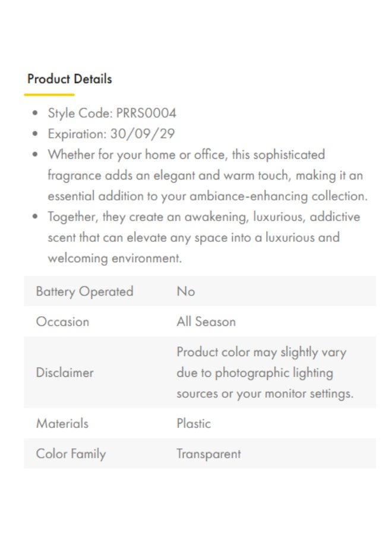The width and height of the screenshot is (392, 535).
Task: Click the Style Code PRRS0004 text
Action: point(112,114)
